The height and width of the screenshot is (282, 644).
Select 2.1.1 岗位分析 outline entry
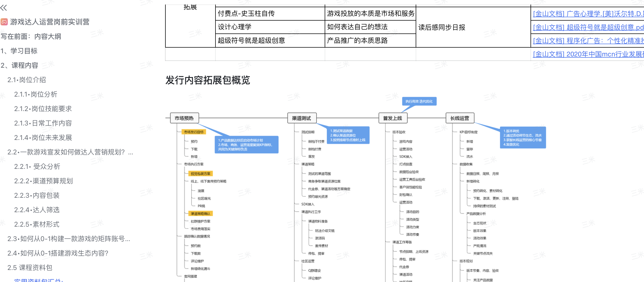[x=36, y=94]
